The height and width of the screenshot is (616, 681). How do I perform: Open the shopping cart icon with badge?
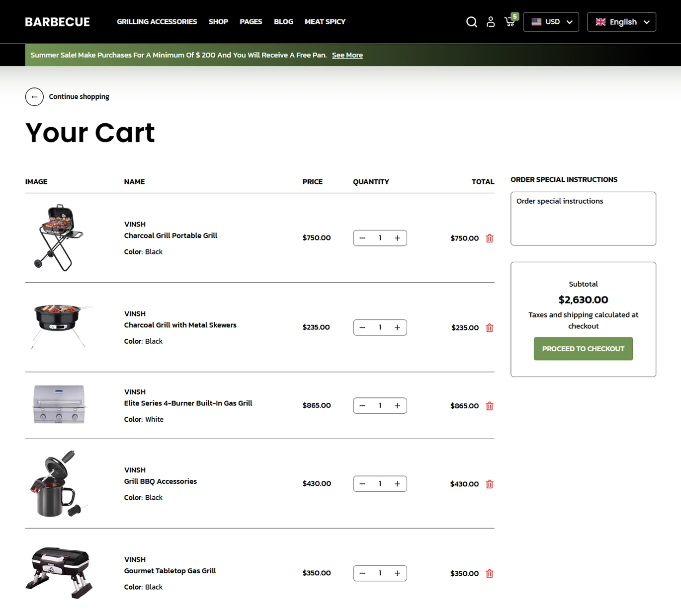coord(511,20)
